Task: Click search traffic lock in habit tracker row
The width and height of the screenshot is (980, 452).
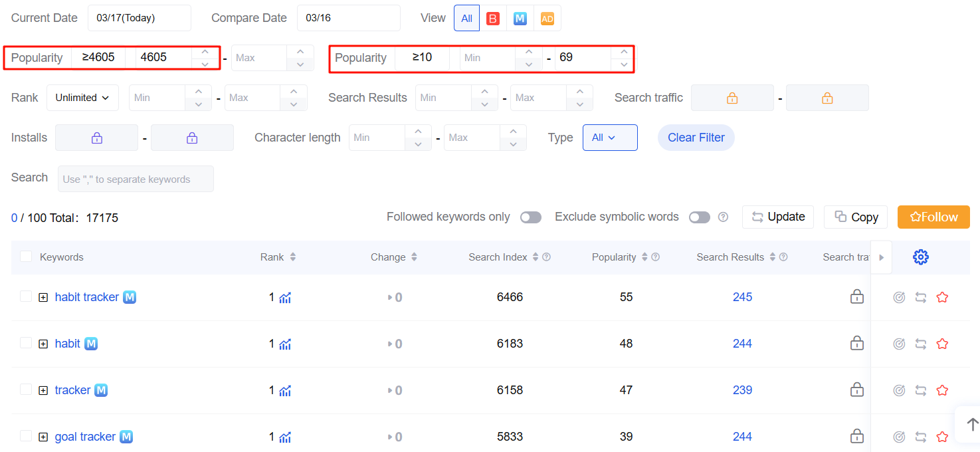Action: pyautogui.click(x=857, y=296)
